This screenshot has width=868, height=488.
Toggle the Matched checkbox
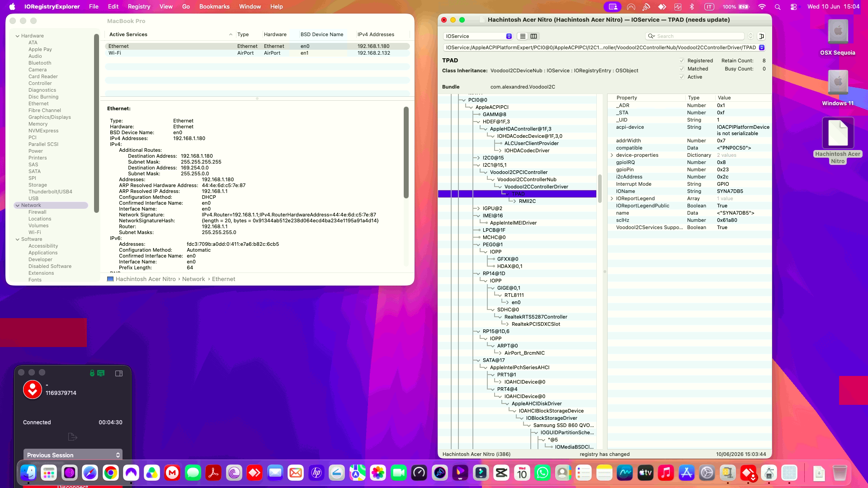click(x=682, y=69)
